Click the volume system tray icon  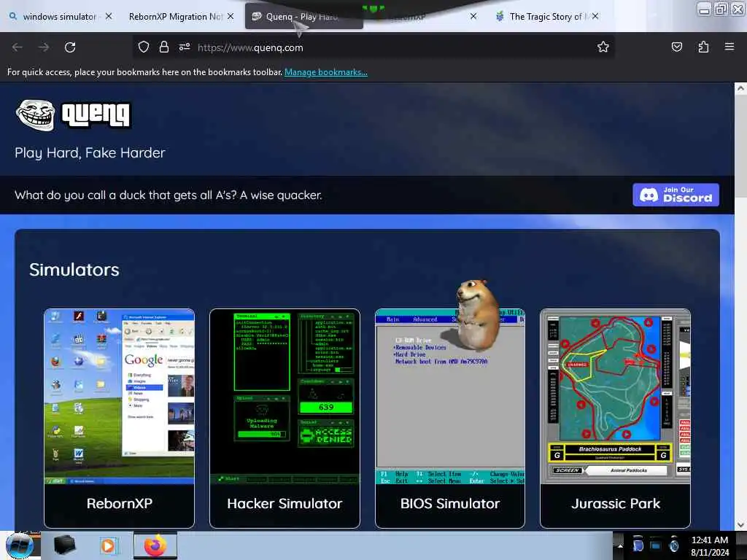pos(673,545)
